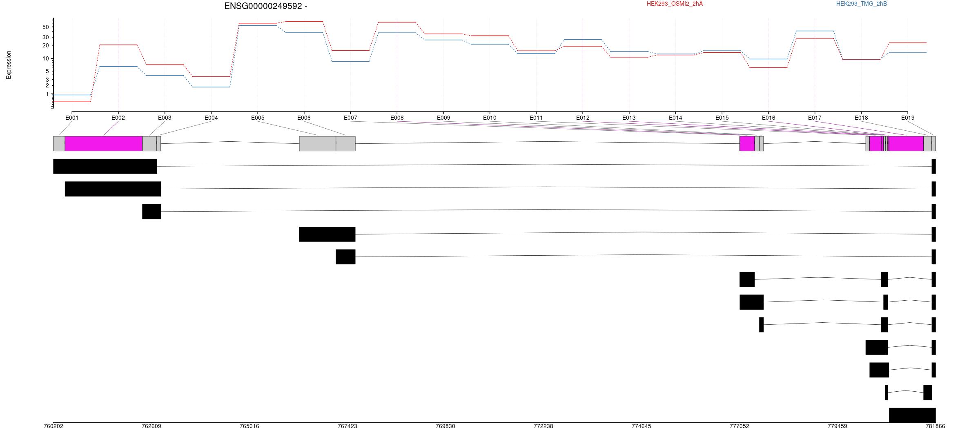980x433 pixels.
Task: Click genomic coordinate 781866
Action: pyautogui.click(x=935, y=426)
